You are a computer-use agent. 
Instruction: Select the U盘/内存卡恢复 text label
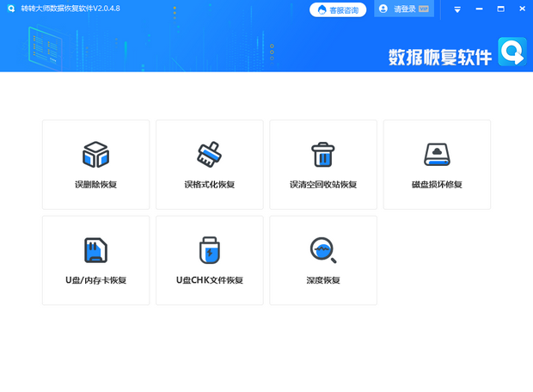click(x=96, y=280)
